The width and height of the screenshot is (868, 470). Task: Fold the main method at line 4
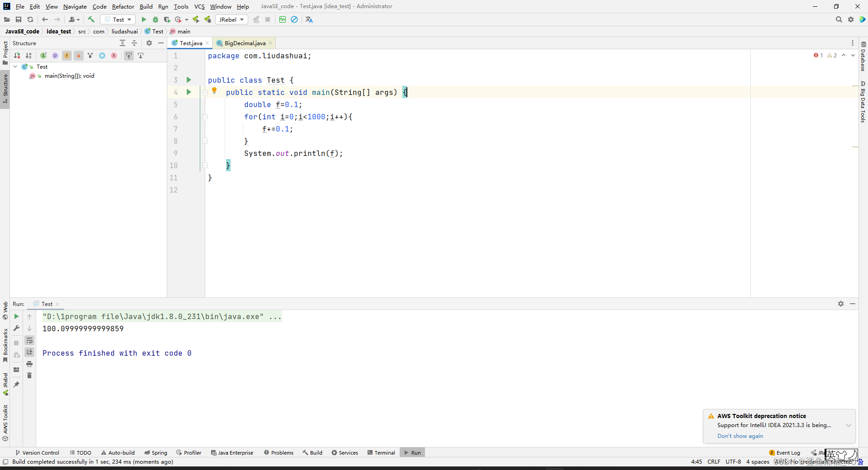click(x=205, y=92)
